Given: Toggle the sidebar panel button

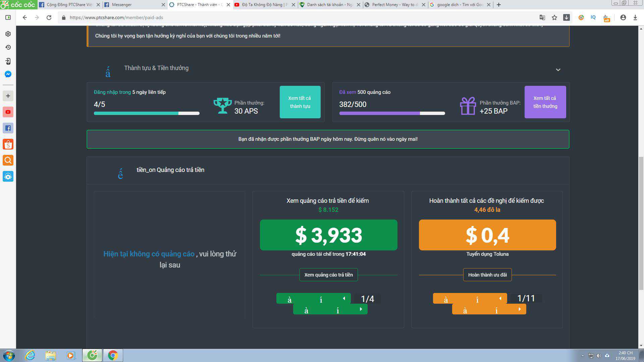Looking at the screenshot, I should tap(8, 17).
